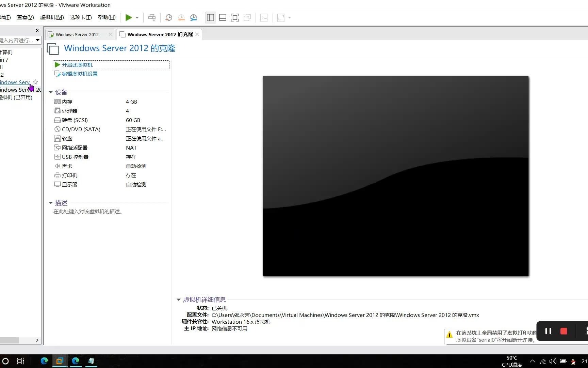The height and width of the screenshot is (368, 588).
Task: Open Cortana search circle on taskbar
Action: pos(5,361)
